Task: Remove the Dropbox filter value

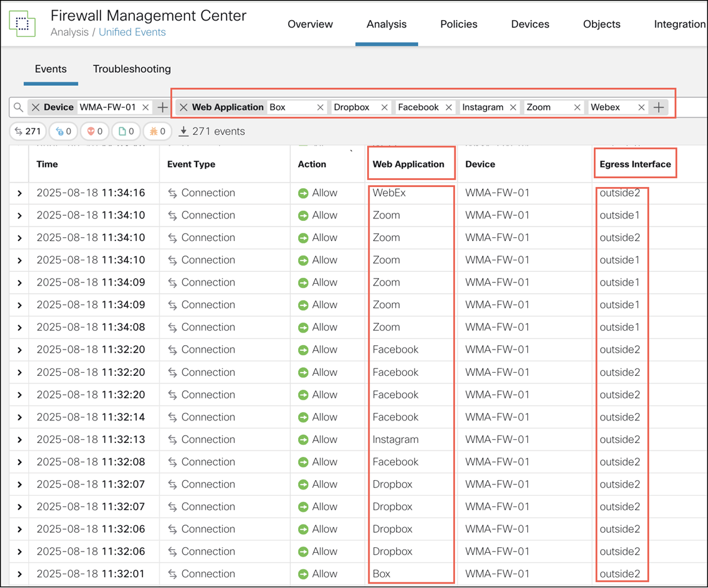Action: pos(385,107)
